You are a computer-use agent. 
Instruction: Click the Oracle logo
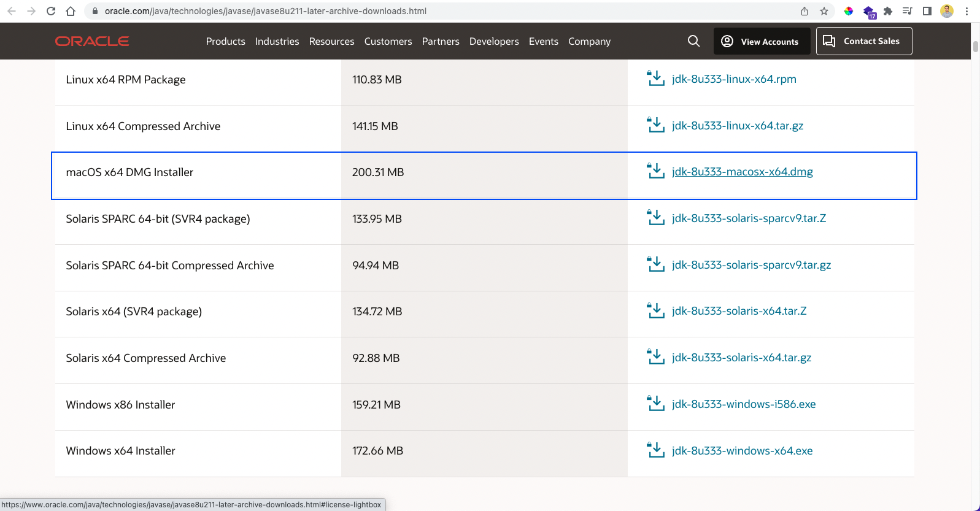point(92,41)
